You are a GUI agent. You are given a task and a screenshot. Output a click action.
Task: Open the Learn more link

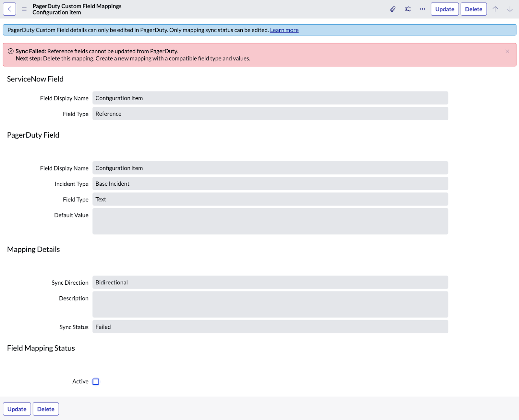[x=284, y=30]
